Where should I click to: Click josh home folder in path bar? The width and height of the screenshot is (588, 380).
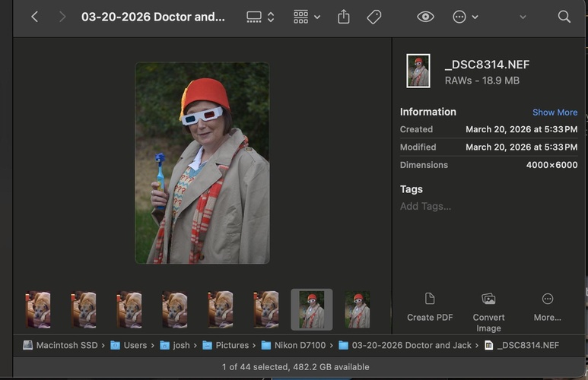coord(175,345)
